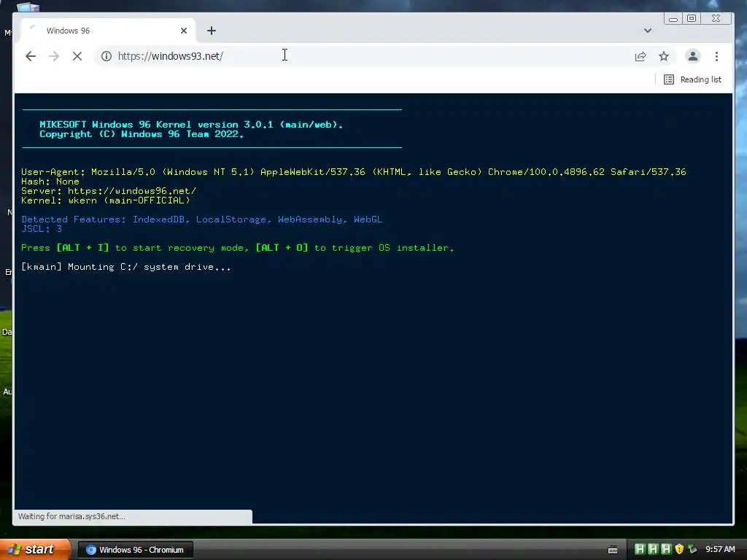The image size is (747, 560).
Task: Click the on-screen keyboard tray icon
Action: coord(613,550)
